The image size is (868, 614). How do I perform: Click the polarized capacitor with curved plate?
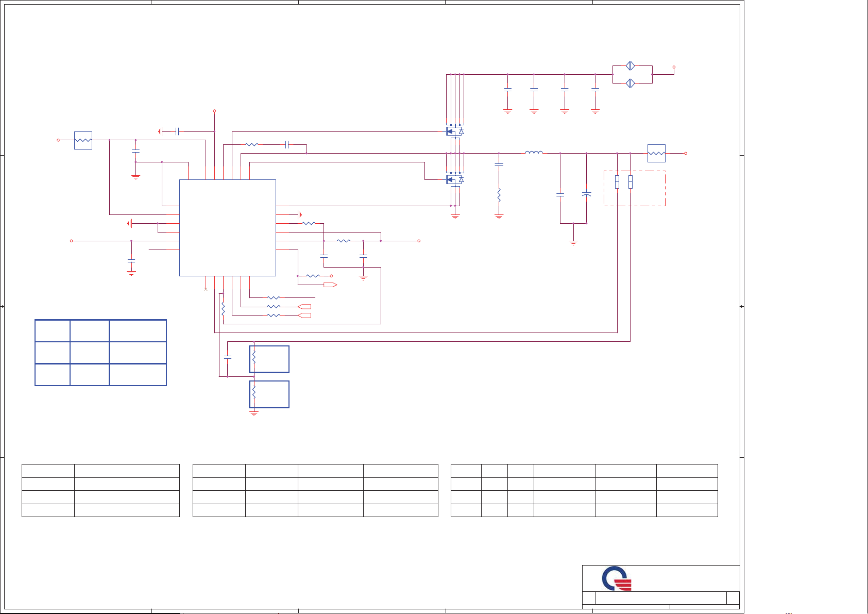[586, 194]
